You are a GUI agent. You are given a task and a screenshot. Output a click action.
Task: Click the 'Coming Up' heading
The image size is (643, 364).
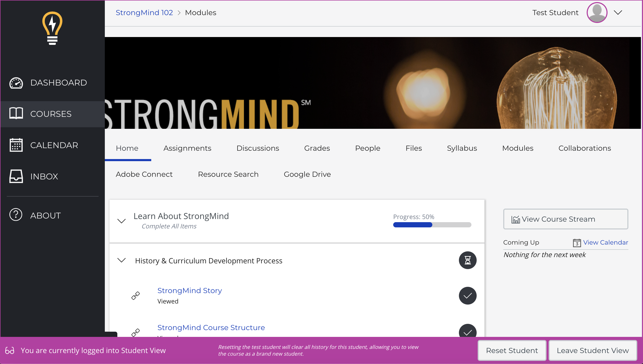(x=521, y=242)
